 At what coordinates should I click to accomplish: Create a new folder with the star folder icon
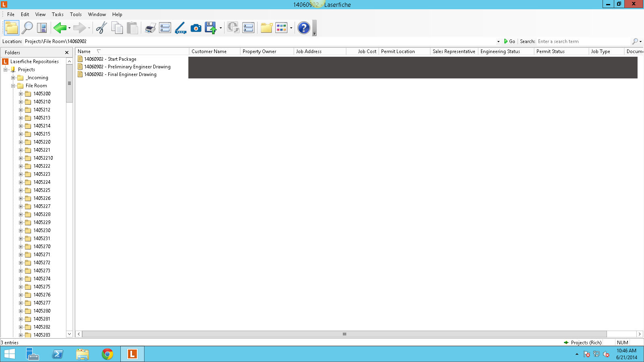266,28
